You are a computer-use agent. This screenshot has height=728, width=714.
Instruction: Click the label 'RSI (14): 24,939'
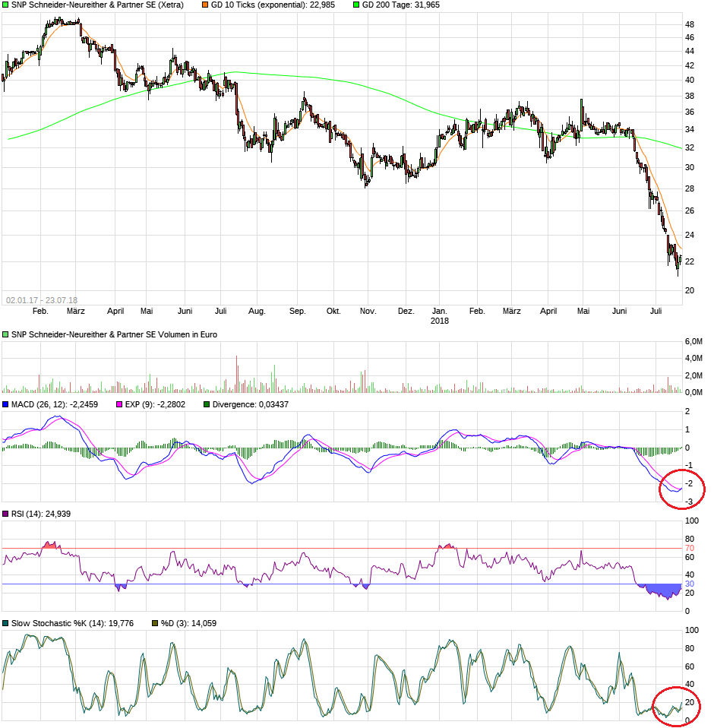41,514
